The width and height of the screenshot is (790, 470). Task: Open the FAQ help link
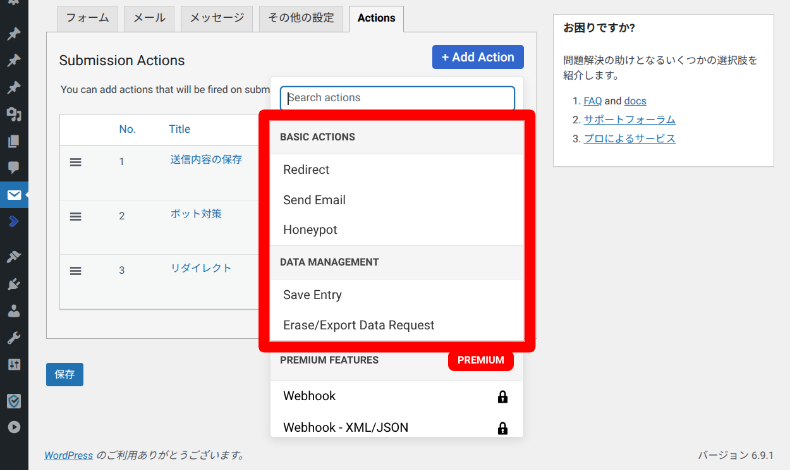(x=592, y=101)
